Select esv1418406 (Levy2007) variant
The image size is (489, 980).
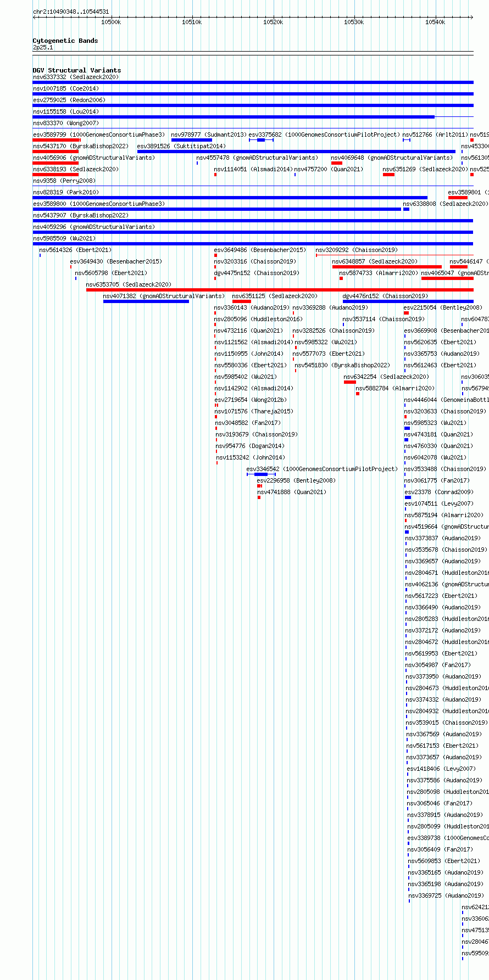coord(441,769)
